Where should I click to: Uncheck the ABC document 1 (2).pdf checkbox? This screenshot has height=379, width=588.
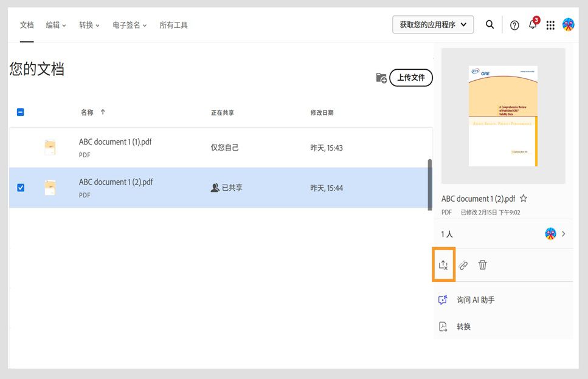click(21, 188)
